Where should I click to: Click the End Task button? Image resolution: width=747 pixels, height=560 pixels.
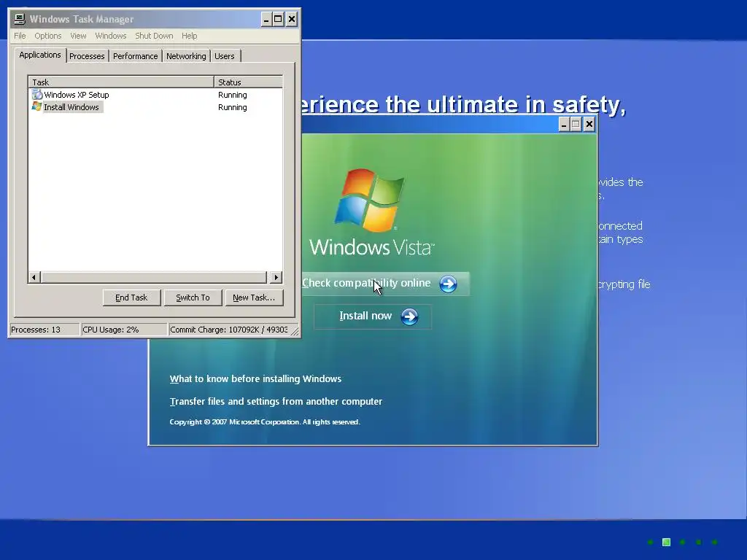click(x=131, y=297)
